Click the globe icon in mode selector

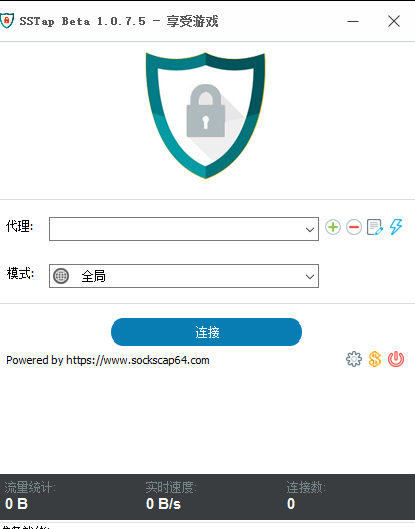61,276
